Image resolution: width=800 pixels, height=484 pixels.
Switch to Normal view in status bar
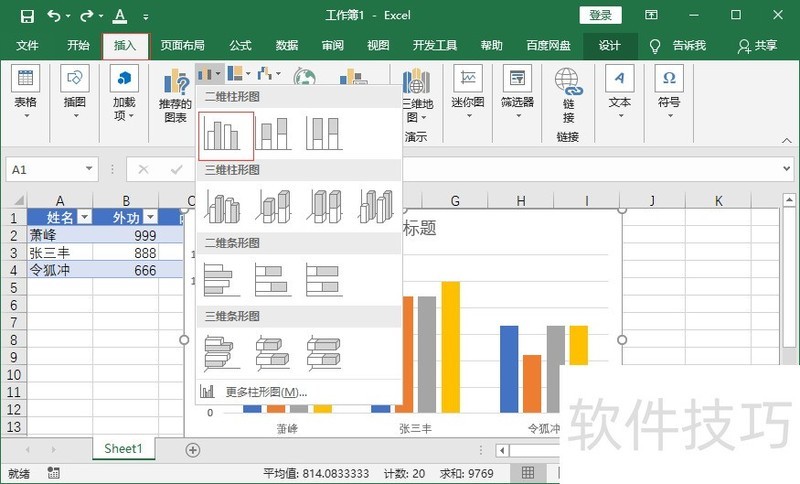[528, 473]
